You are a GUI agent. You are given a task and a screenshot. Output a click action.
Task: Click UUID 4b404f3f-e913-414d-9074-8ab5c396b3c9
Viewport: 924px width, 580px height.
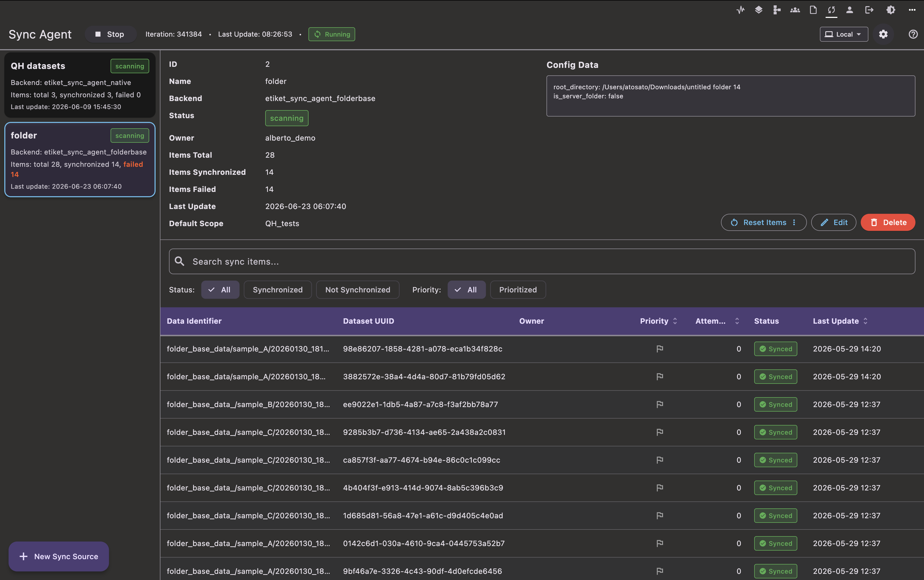pos(423,488)
